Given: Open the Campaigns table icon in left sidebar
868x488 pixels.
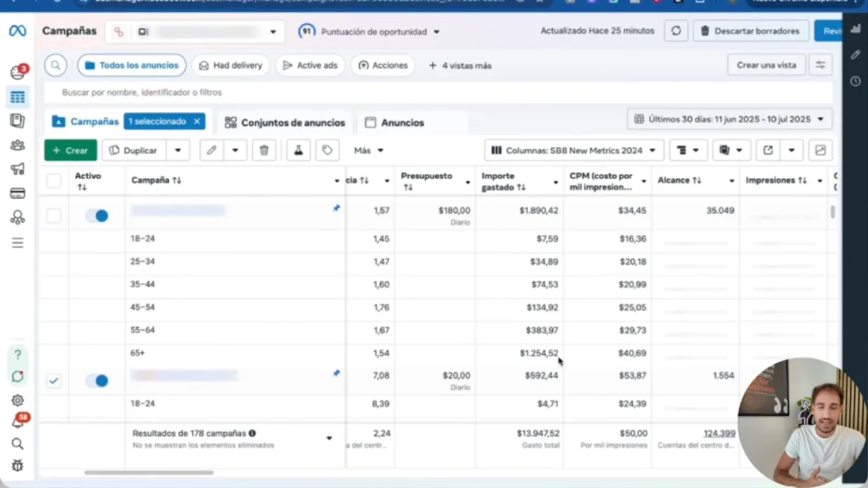Looking at the screenshot, I should point(18,97).
